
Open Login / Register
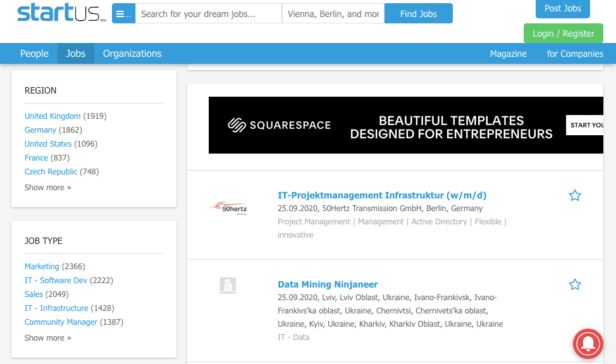563,33
